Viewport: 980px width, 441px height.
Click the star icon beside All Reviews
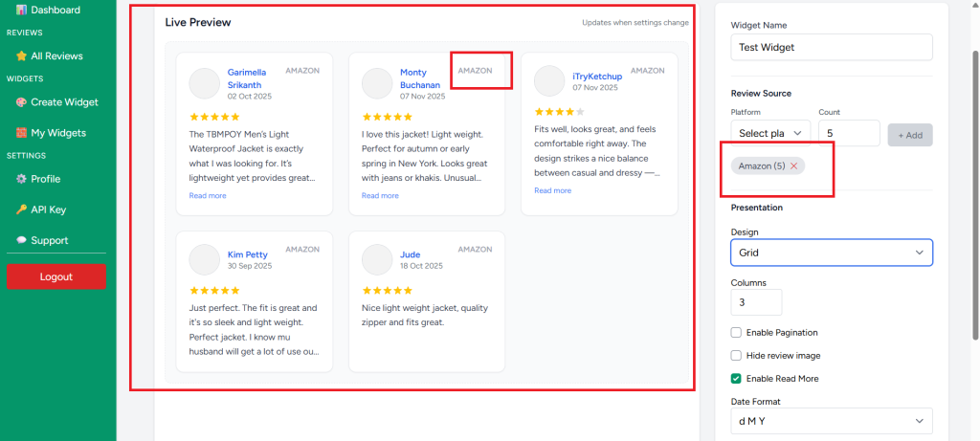tap(21, 56)
